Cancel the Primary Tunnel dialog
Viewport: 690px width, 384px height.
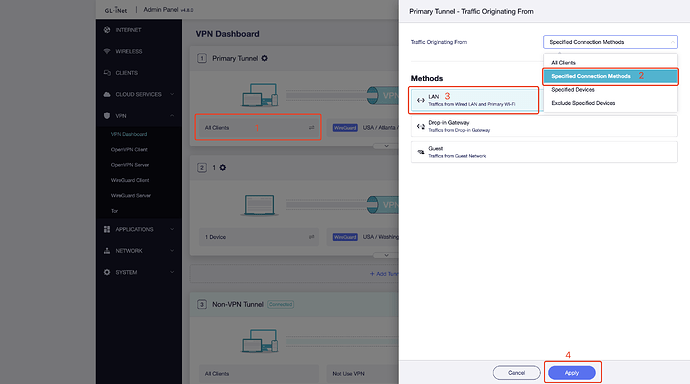tap(517, 373)
